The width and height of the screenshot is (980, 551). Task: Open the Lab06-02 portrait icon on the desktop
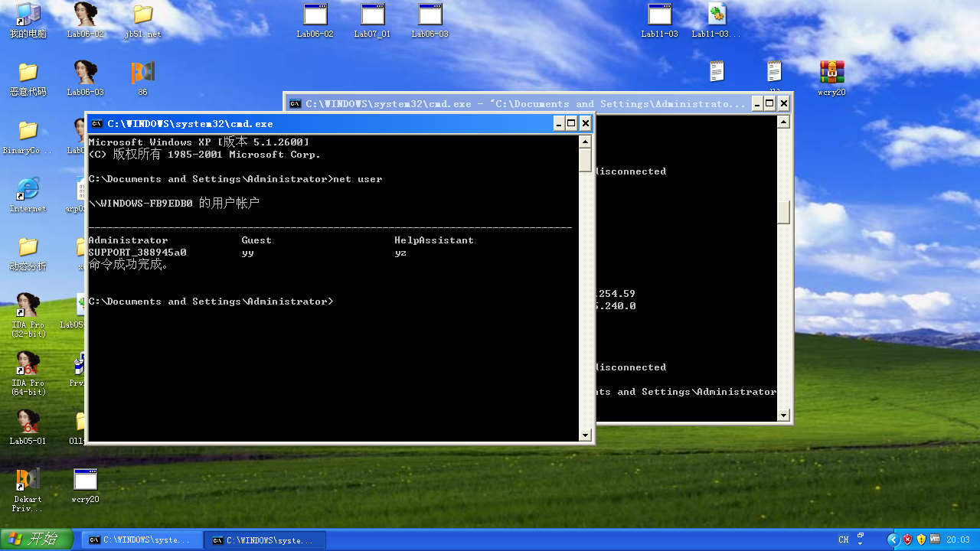[85, 19]
